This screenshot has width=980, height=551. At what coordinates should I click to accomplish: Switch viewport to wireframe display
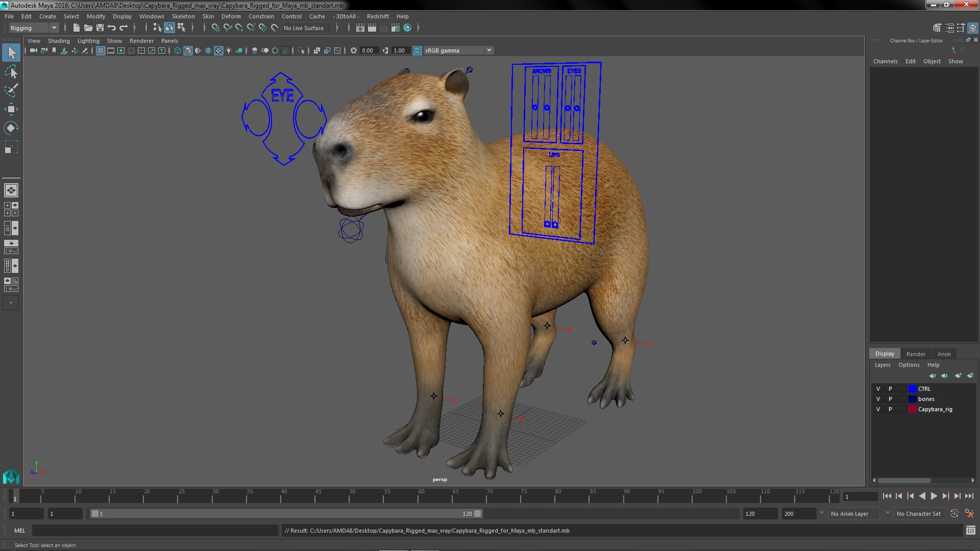[x=178, y=51]
